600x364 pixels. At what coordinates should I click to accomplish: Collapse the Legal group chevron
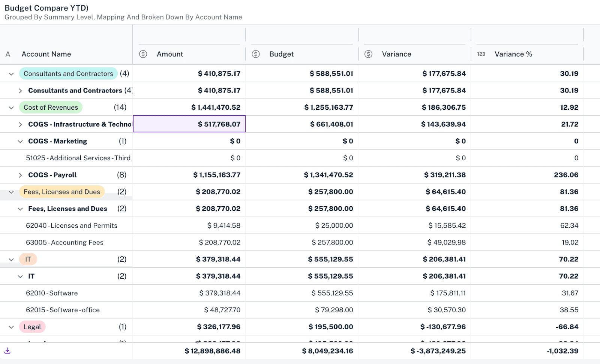(11, 327)
